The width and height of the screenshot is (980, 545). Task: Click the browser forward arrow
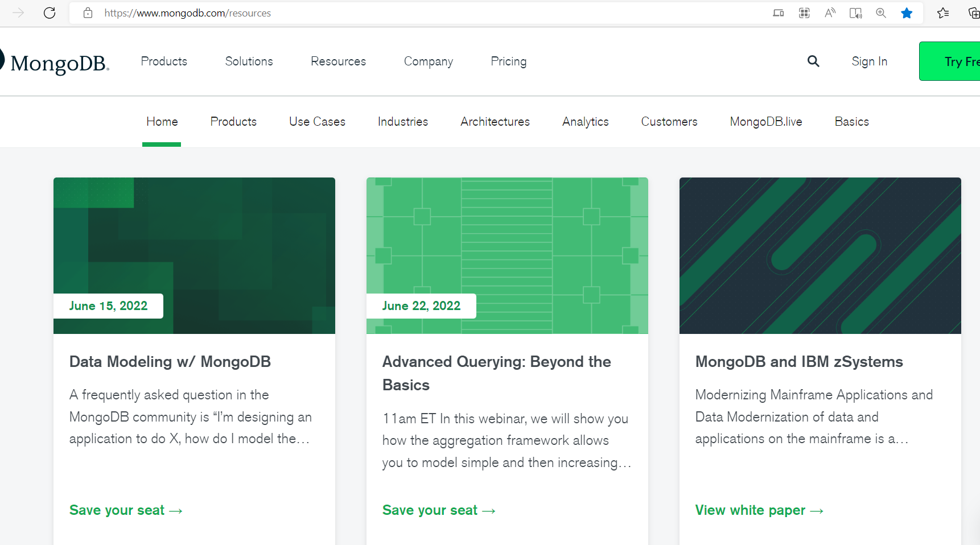pos(18,13)
